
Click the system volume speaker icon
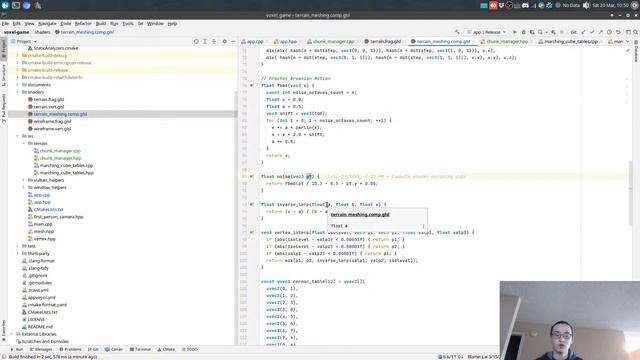point(586,5)
